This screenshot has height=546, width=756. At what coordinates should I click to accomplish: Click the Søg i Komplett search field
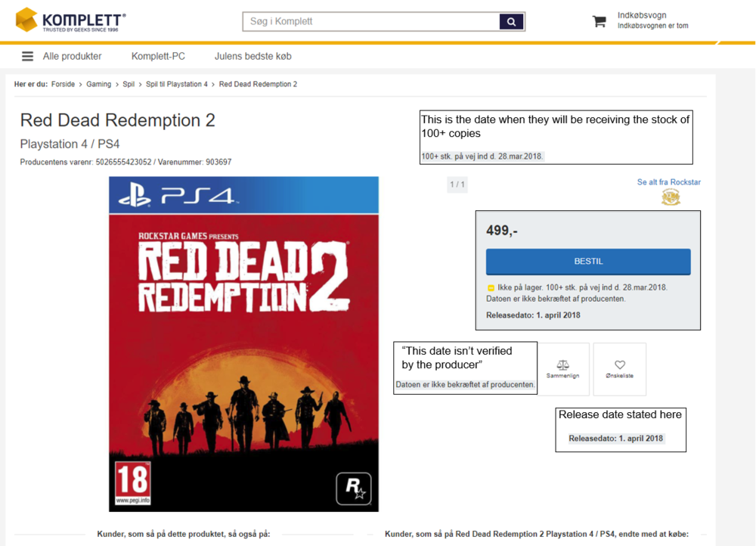pos(371,22)
